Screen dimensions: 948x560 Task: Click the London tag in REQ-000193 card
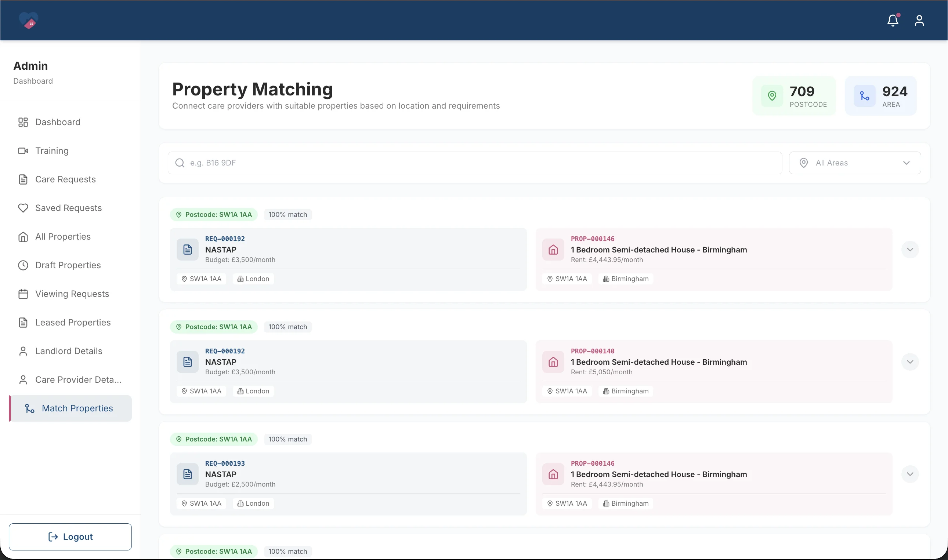(253, 503)
